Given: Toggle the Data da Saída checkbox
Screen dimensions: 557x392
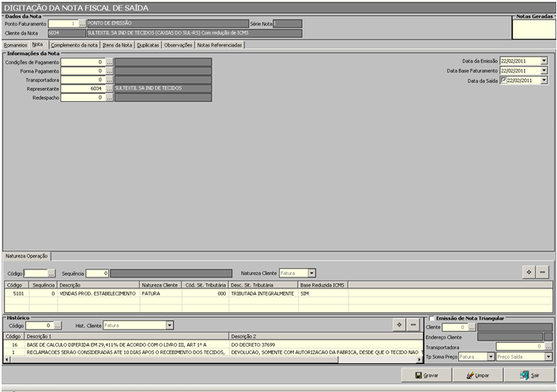Looking at the screenshot, I should 504,80.
